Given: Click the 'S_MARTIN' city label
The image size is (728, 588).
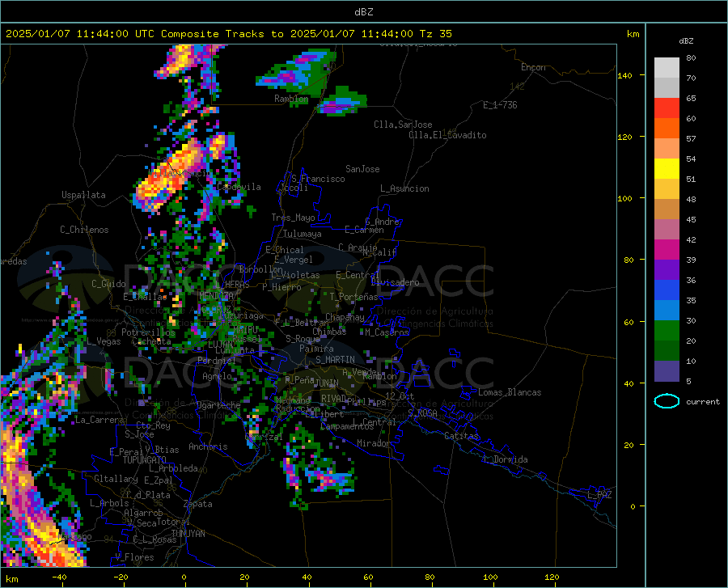Looking at the screenshot, I should tap(335, 360).
